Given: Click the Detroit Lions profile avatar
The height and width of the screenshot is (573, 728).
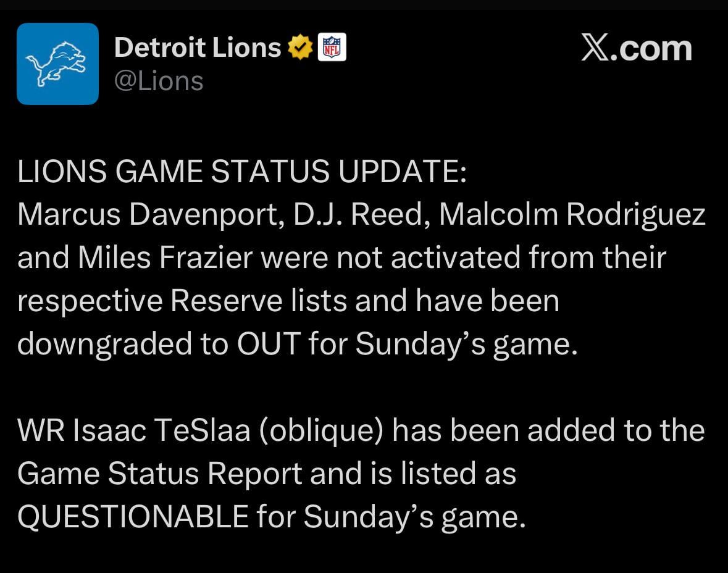Looking at the screenshot, I should click(57, 63).
